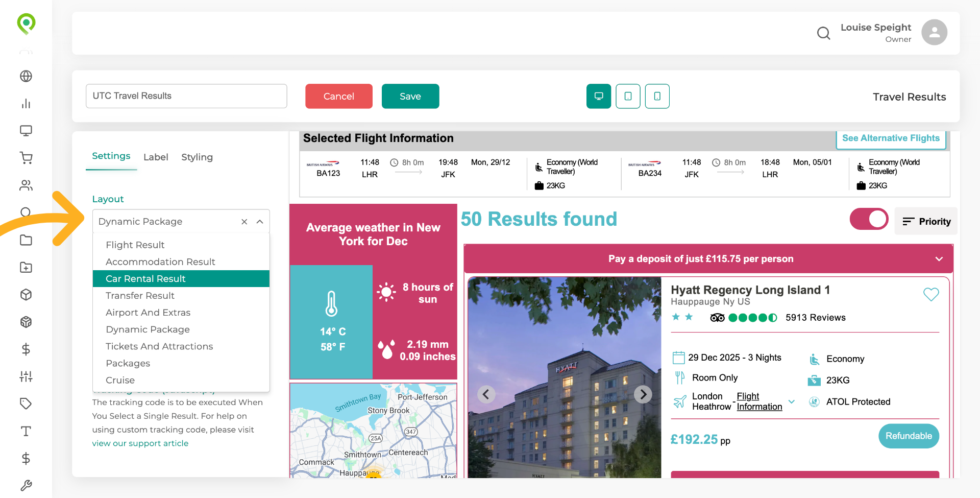Image resolution: width=980 pixels, height=498 pixels.
Task: Click the 50 Results found heading
Action: point(539,219)
